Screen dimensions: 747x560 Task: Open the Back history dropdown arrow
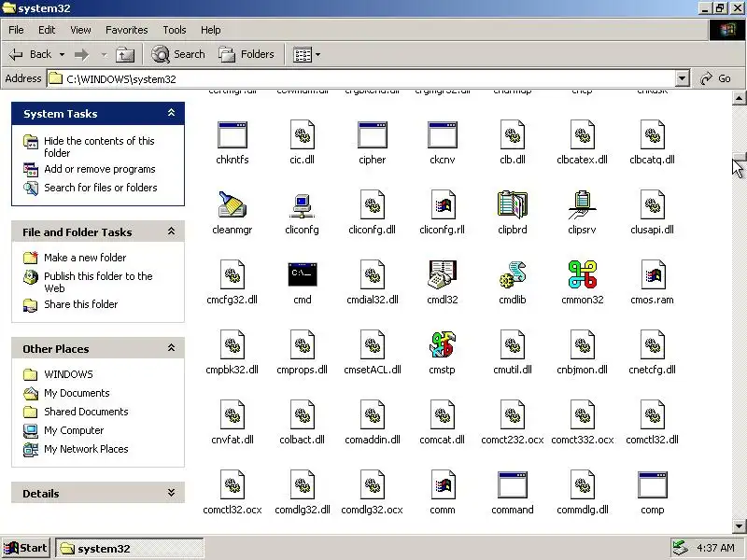point(62,55)
